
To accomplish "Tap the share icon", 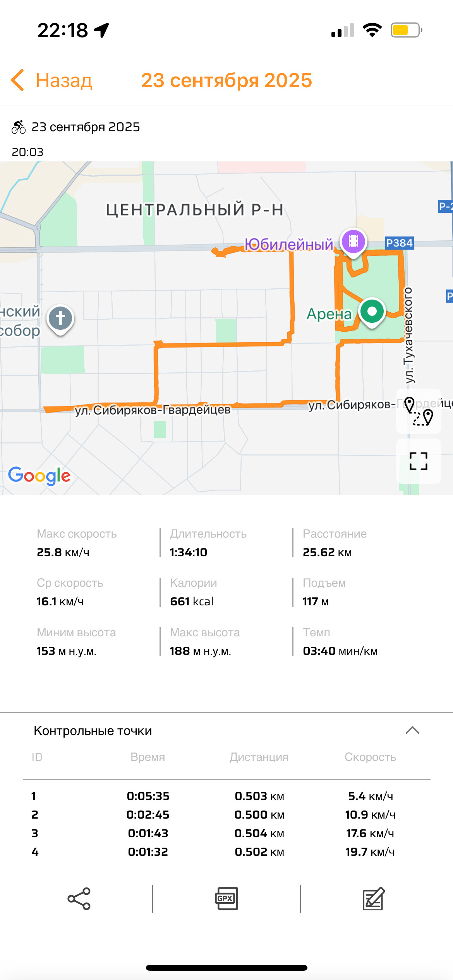I will 79,898.
